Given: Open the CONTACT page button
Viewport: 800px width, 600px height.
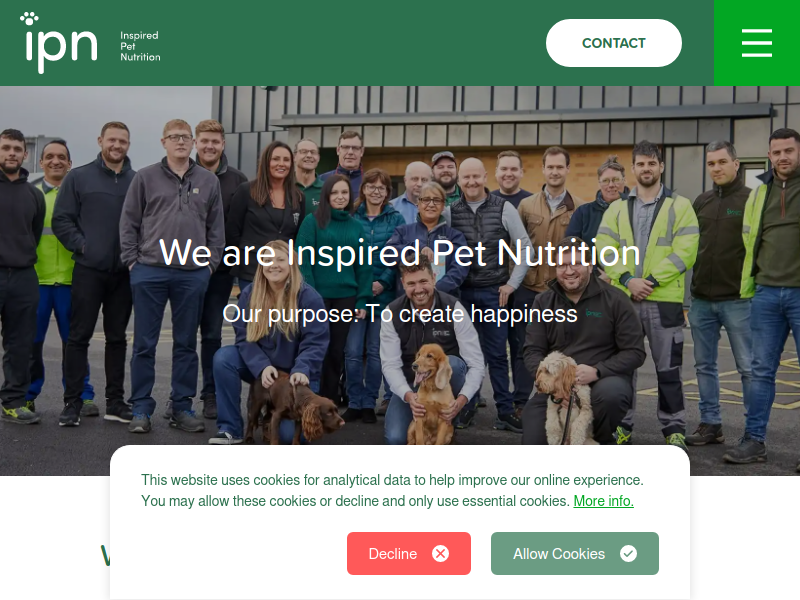Looking at the screenshot, I should point(614,43).
